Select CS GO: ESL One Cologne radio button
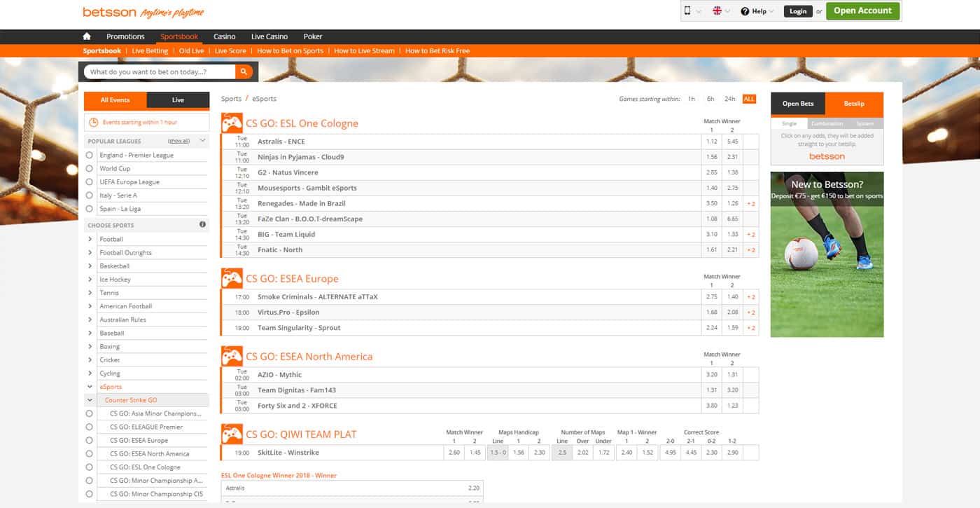The image size is (980, 508). click(89, 467)
